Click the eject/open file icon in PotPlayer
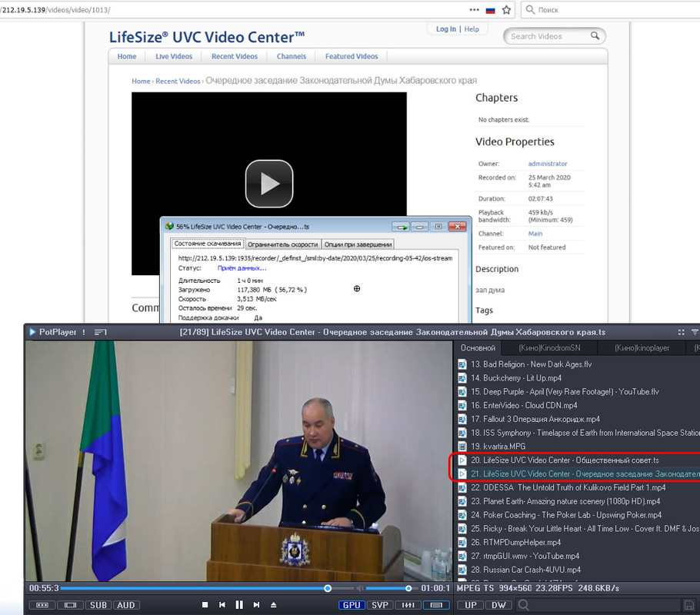The width and height of the screenshot is (700, 615). point(274,605)
